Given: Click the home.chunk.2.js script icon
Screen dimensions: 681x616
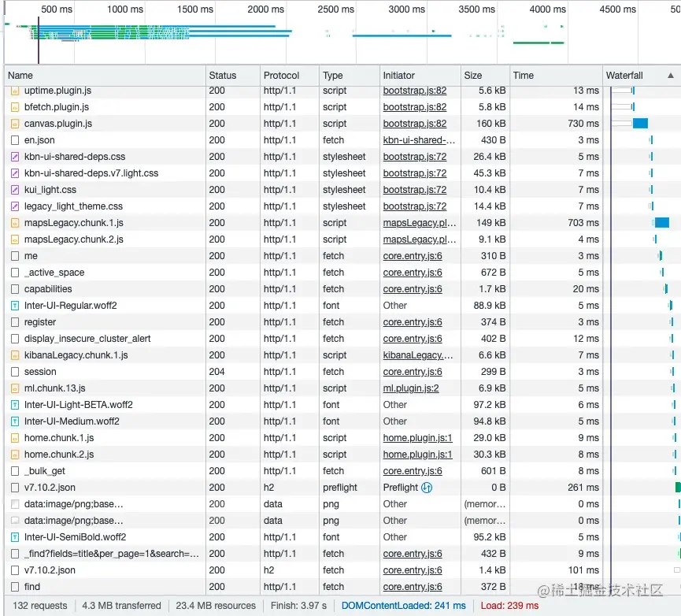Looking at the screenshot, I should pyautogui.click(x=15, y=455).
